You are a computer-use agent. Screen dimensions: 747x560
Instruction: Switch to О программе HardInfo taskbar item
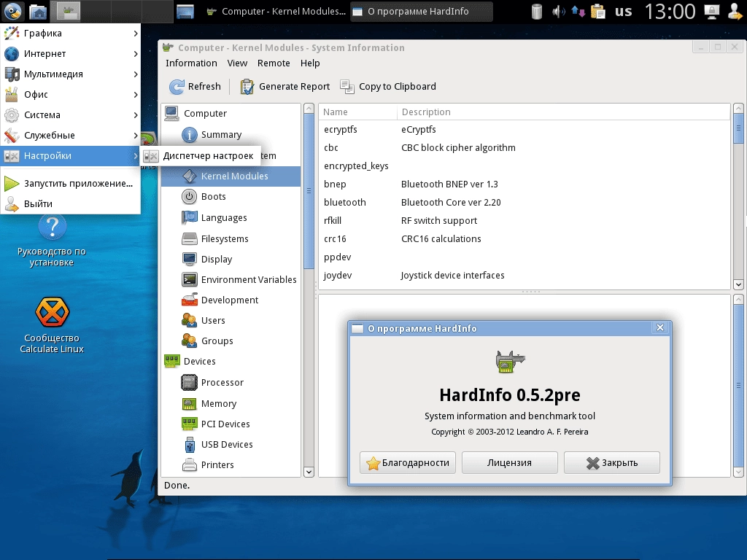[421, 12]
